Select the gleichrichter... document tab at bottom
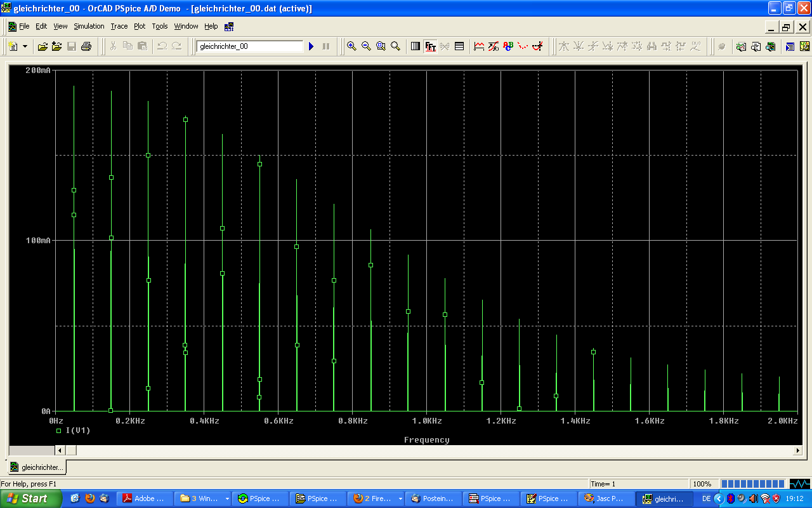This screenshot has width=812, height=508. click(x=37, y=467)
